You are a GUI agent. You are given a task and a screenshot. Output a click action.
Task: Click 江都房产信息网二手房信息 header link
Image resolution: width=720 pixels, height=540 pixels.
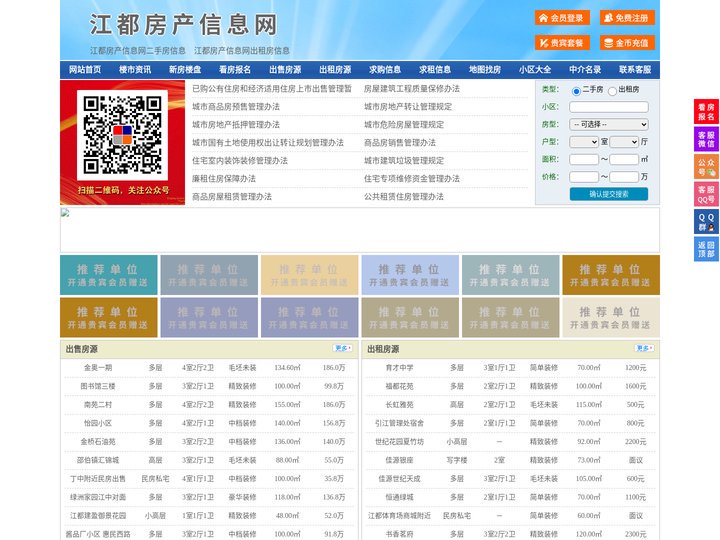[138, 51]
